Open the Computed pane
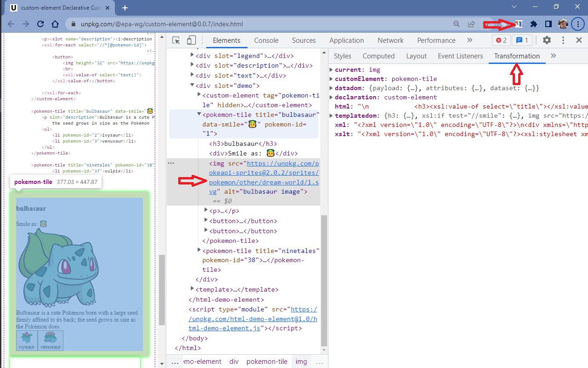This screenshot has width=588, height=368. click(379, 56)
